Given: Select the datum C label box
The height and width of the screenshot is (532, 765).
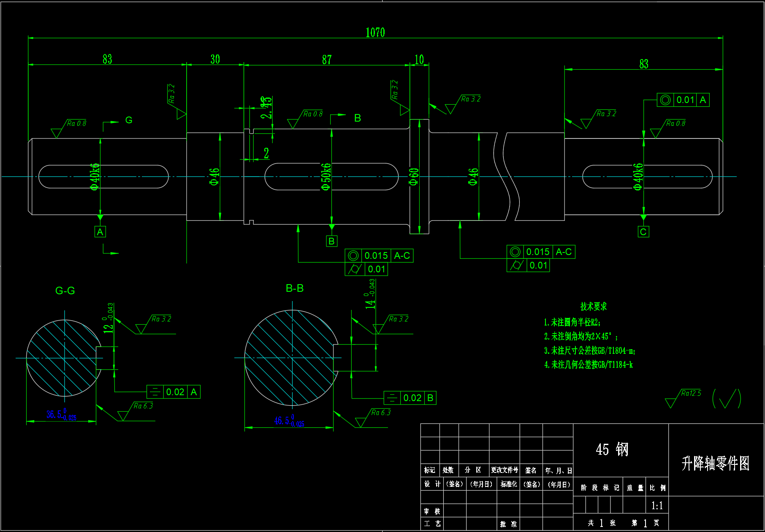Looking at the screenshot, I should 643,232.
